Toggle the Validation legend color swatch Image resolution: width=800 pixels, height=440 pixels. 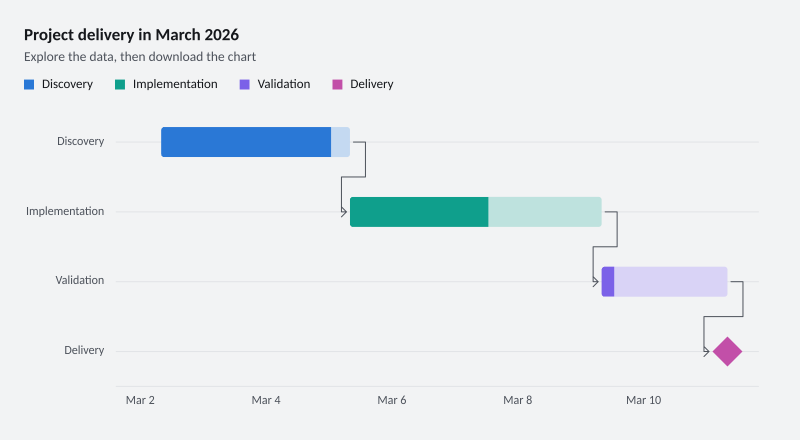pyautogui.click(x=245, y=85)
